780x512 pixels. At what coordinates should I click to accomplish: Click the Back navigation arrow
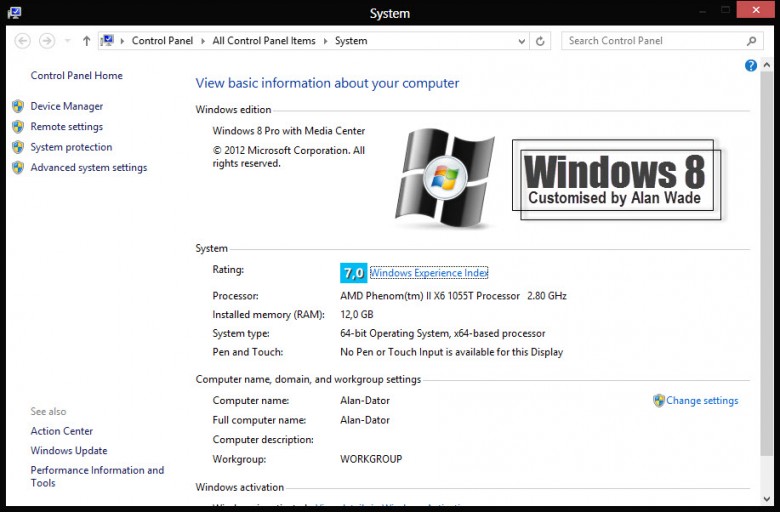[22, 41]
